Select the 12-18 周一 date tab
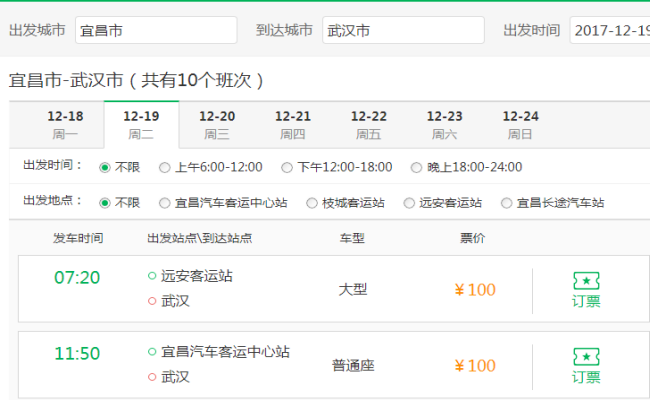Image resolution: width=650 pixels, height=400 pixels. tap(65, 125)
